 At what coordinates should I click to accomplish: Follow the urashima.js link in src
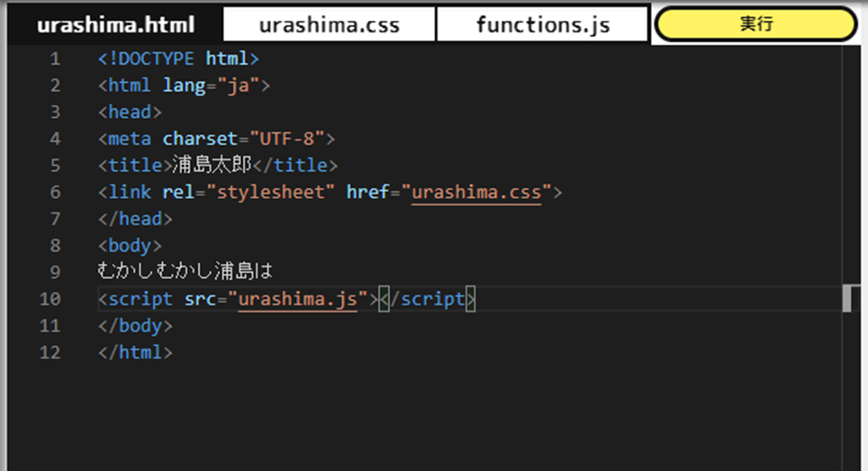298,299
